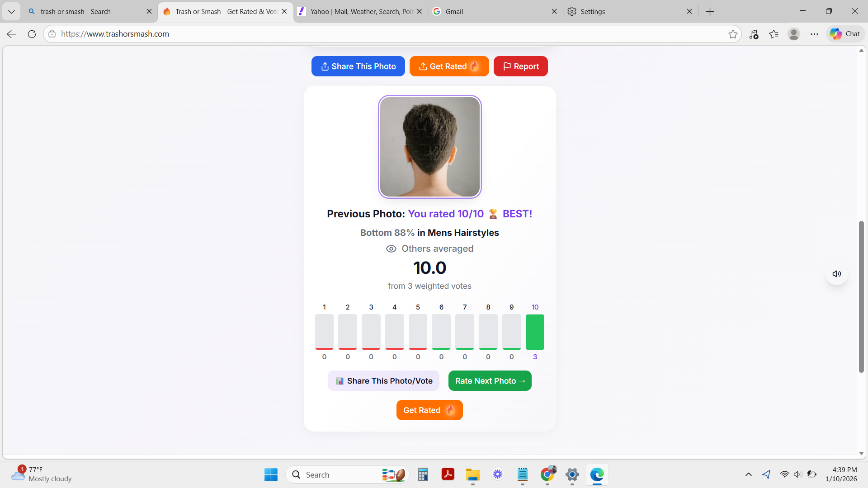The image size is (868, 488).
Task: Click the rating bar labeled 3
Action: [371, 332]
